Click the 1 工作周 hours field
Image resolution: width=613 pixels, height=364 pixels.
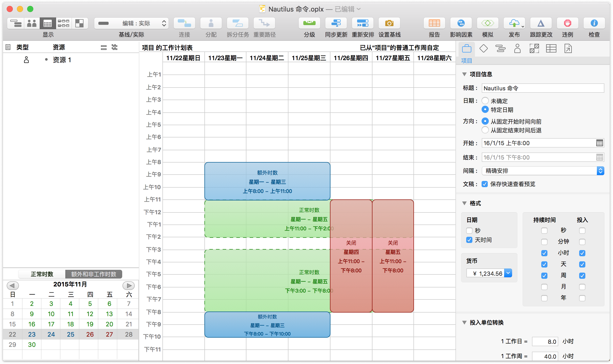[545, 356]
